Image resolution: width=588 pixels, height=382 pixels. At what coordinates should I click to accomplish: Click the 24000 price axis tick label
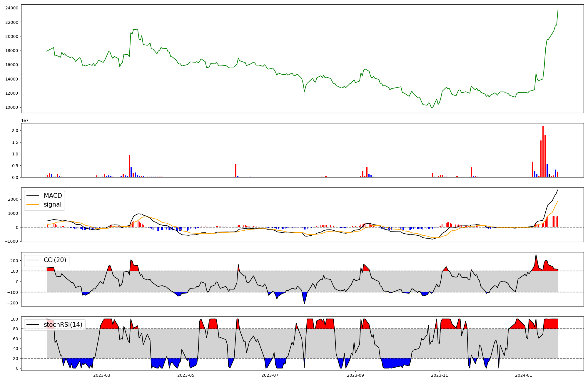[x=12, y=8]
